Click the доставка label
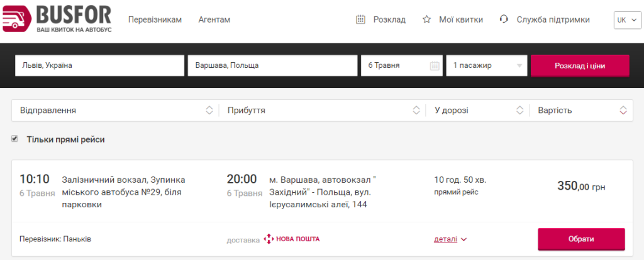644x260 pixels. point(243,240)
